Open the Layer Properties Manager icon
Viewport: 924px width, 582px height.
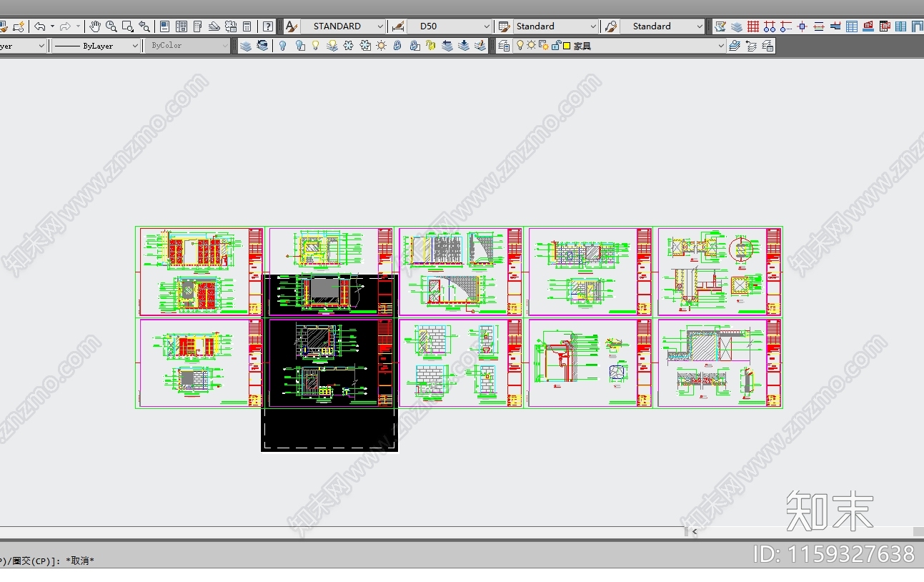[x=505, y=46]
